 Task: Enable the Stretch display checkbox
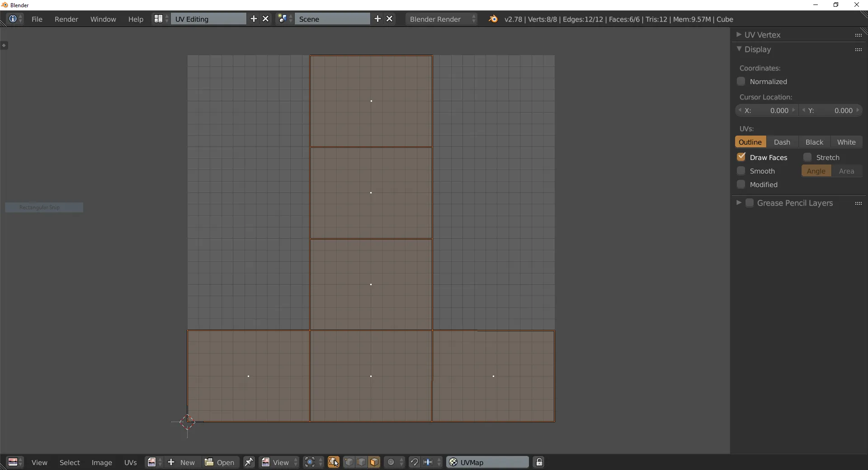point(808,157)
